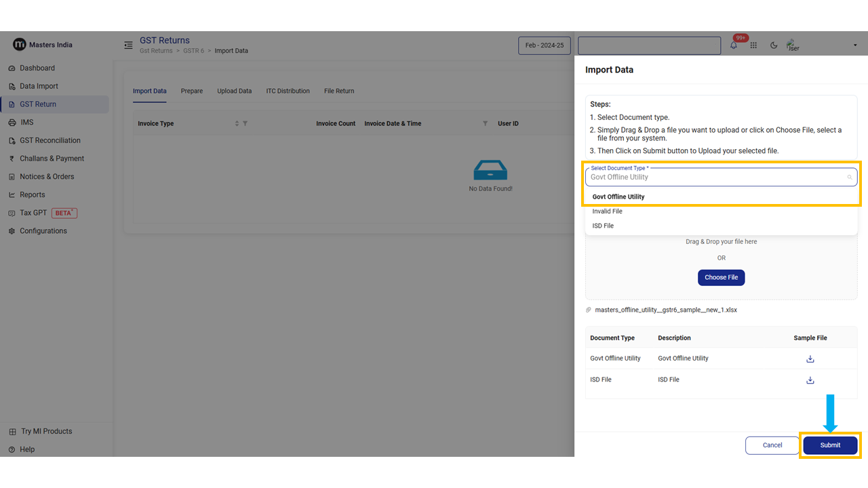This screenshot has width=868, height=488.
Task: Download ISD File sample file
Action: (810, 380)
